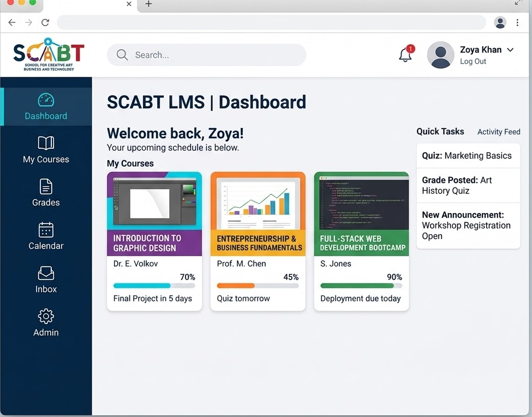Image resolution: width=532 pixels, height=417 pixels.
Task: Click the 45% Entrepreneurship progress bar
Action: point(258,286)
